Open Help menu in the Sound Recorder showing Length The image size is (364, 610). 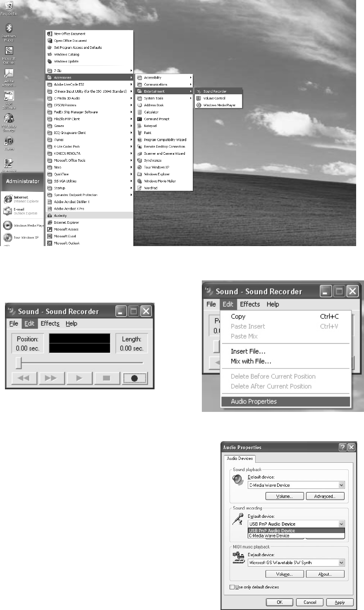(x=72, y=323)
